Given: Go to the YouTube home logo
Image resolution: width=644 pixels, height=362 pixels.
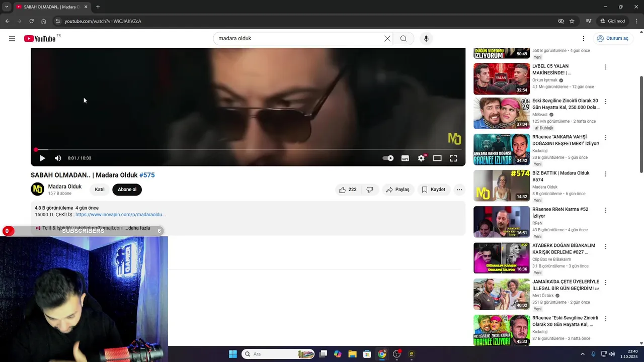Looking at the screenshot, I should pos(40,39).
